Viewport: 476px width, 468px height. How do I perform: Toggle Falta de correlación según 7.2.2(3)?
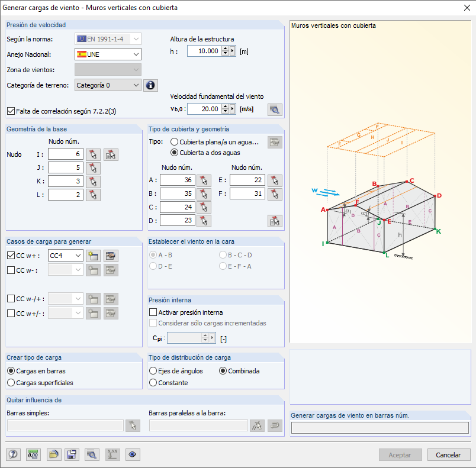[x=11, y=111]
